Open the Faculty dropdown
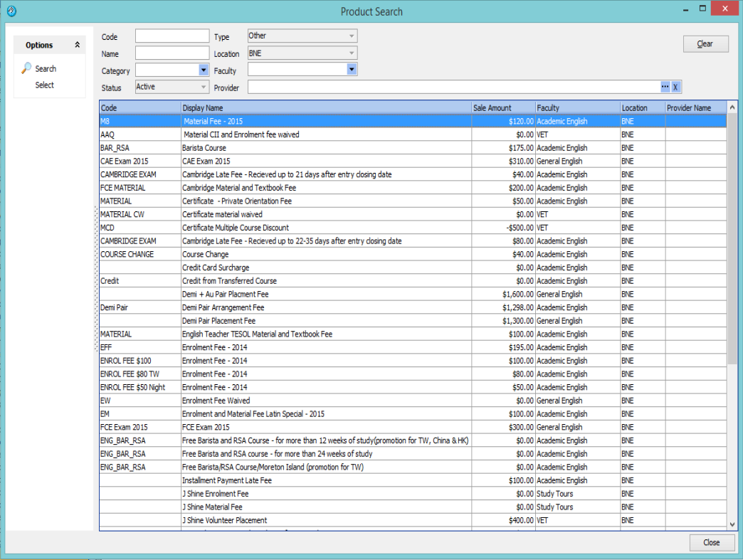The height and width of the screenshot is (560, 743). point(352,69)
